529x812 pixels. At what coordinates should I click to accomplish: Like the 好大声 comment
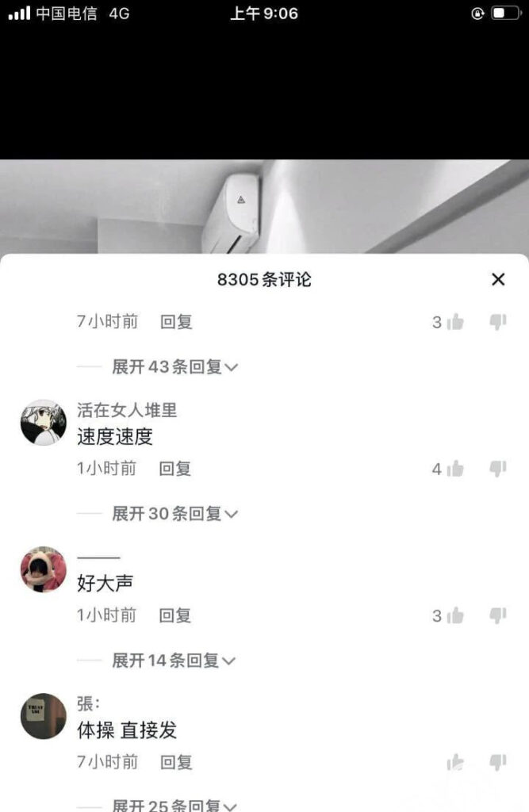coord(455,615)
